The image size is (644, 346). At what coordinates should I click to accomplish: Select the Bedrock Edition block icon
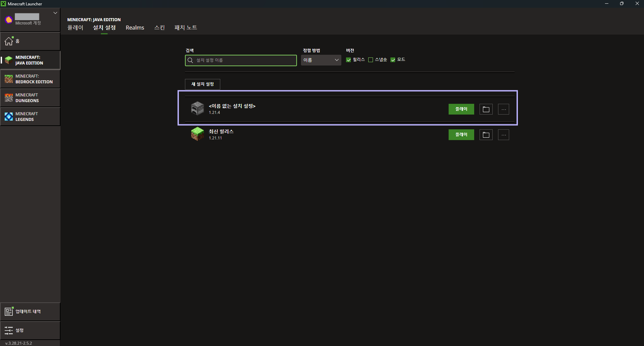[9, 79]
